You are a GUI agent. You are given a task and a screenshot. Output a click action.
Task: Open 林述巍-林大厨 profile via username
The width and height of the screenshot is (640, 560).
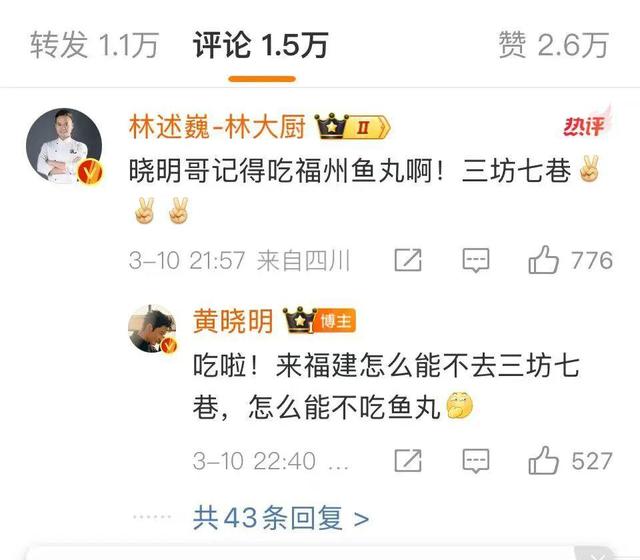point(217,127)
